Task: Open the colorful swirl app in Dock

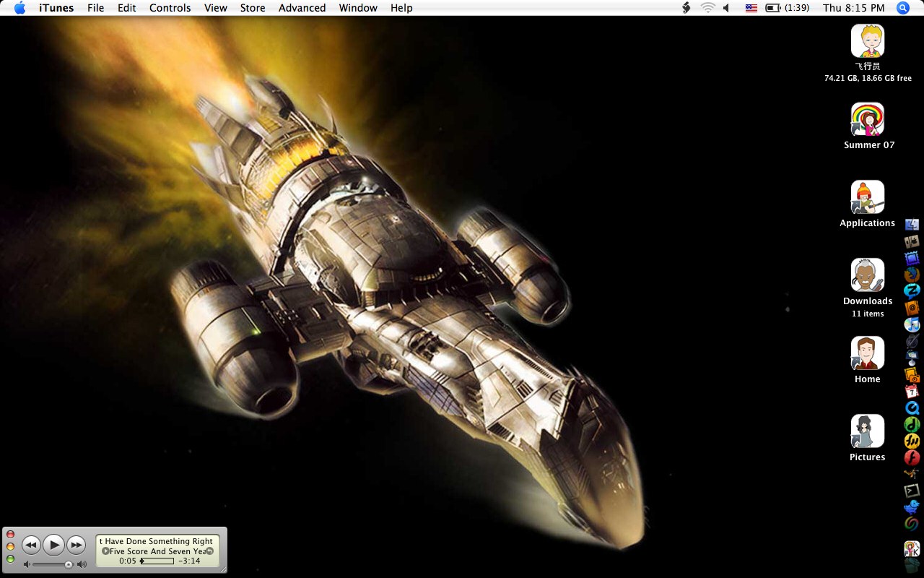Action: 912,524
